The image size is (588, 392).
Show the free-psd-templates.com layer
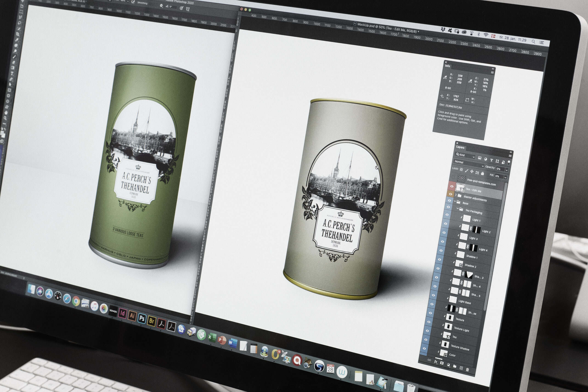click(x=453, y=177)
